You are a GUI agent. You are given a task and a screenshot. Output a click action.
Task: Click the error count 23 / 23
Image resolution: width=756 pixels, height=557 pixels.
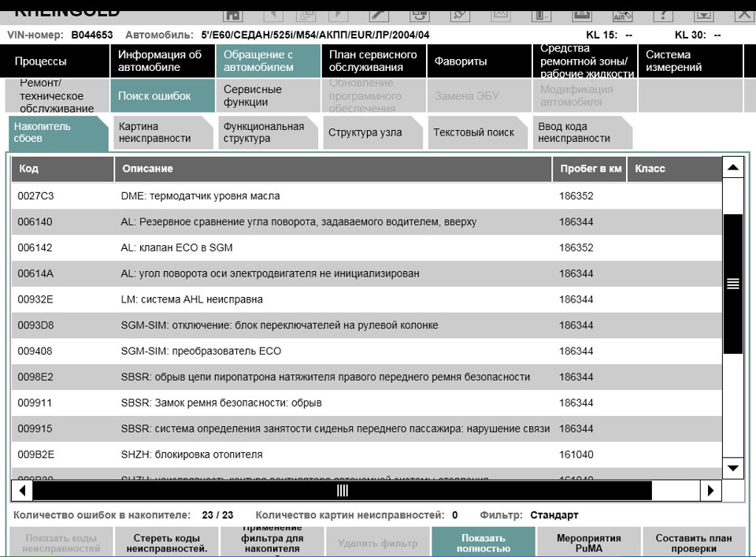click(217, 515)
